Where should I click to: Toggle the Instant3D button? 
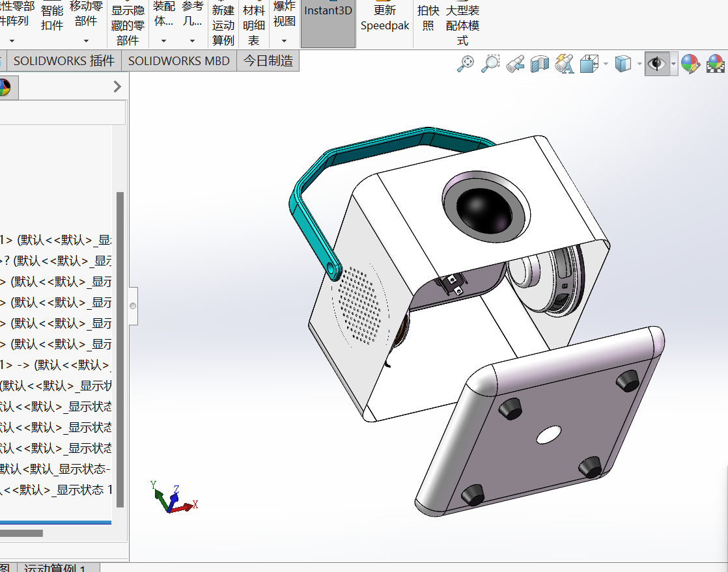click(328, 23)
